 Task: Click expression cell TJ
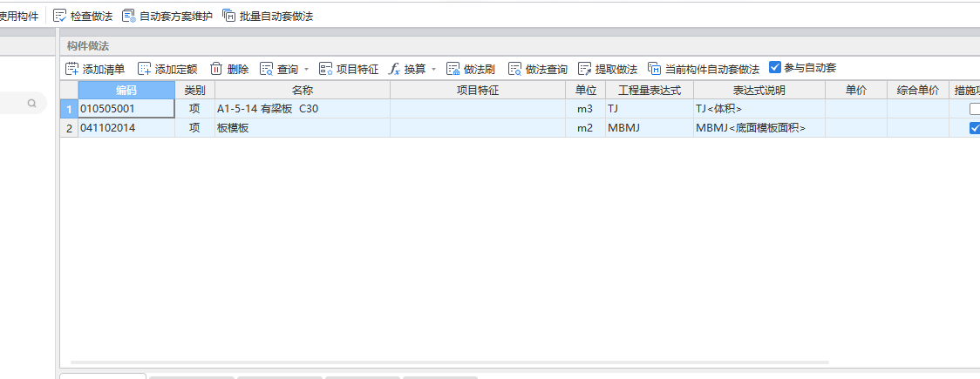650,109
